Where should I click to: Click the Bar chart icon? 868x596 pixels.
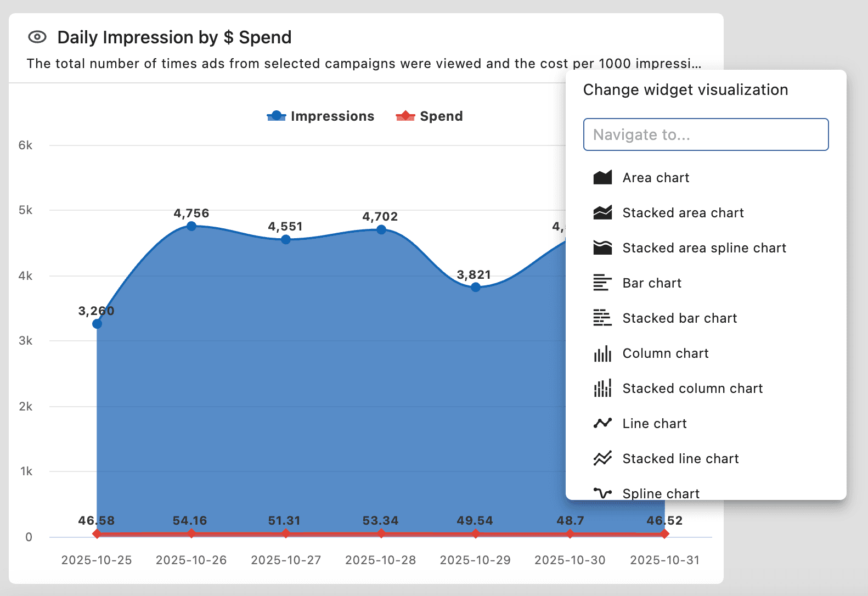click(602, 283)
